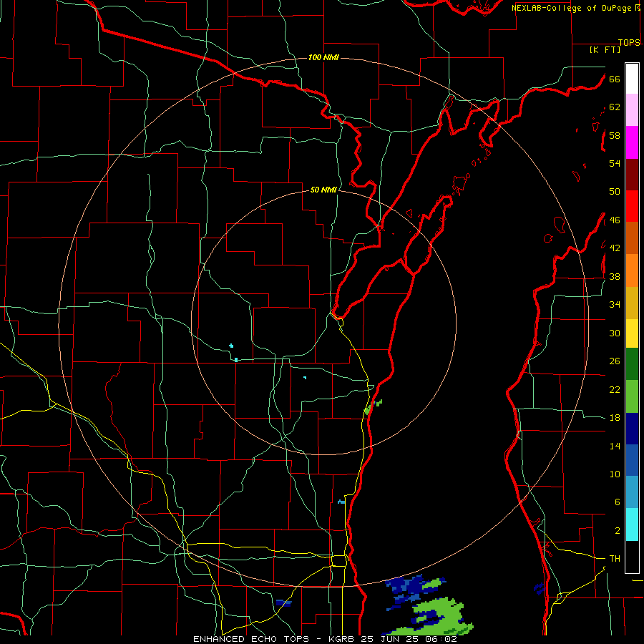644x644 pixels.
Task: Click the legend value '34'
Action: point(615,304)
